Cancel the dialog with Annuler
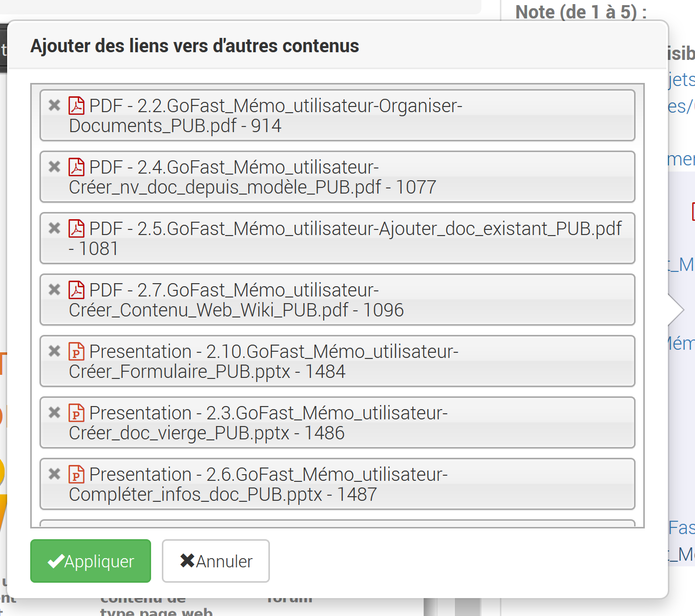This screenshot has height=616, width=695. [x=216, y=561]
